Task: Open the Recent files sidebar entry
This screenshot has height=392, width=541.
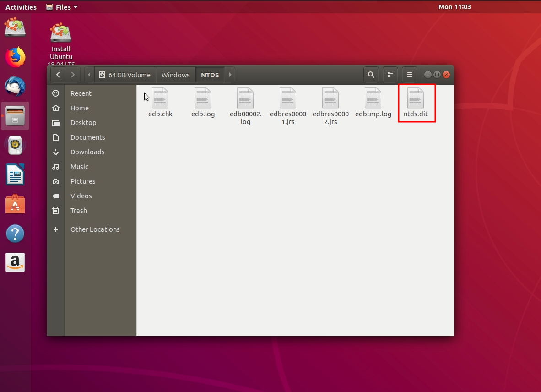Action: coord(81,93)
